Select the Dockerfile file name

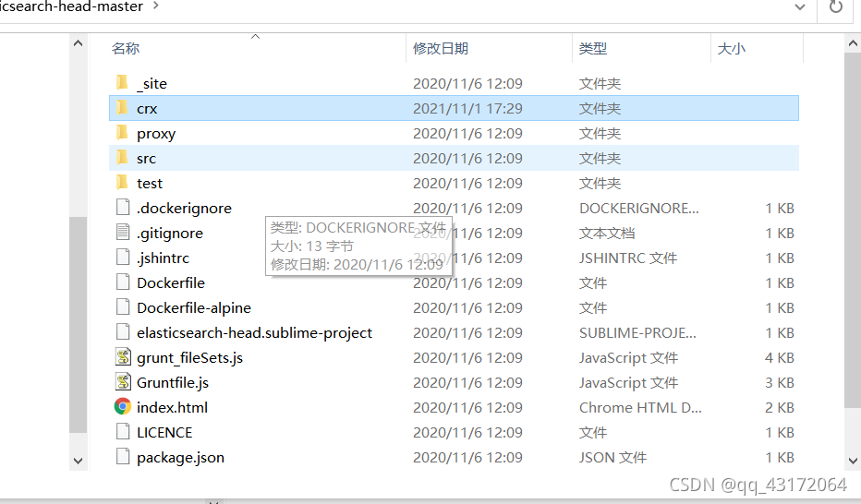pyautogui.click(x=171, y=283)
